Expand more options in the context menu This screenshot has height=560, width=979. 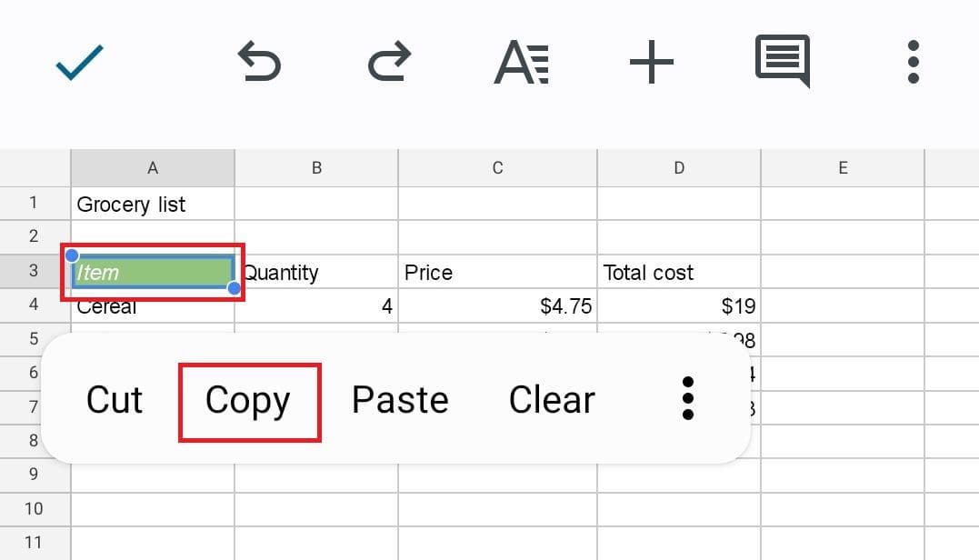(687, 399)
